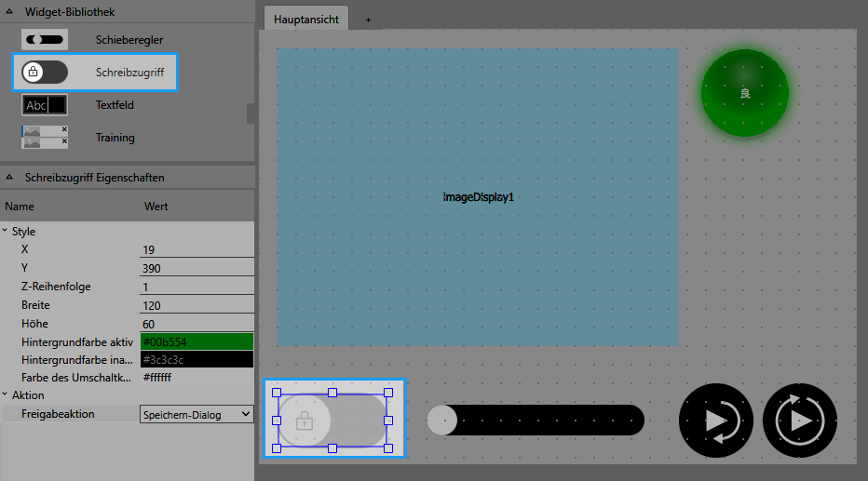Pick the Schreibzugriff lock toggle icon

pyautogui.click(x=45, y=72)
